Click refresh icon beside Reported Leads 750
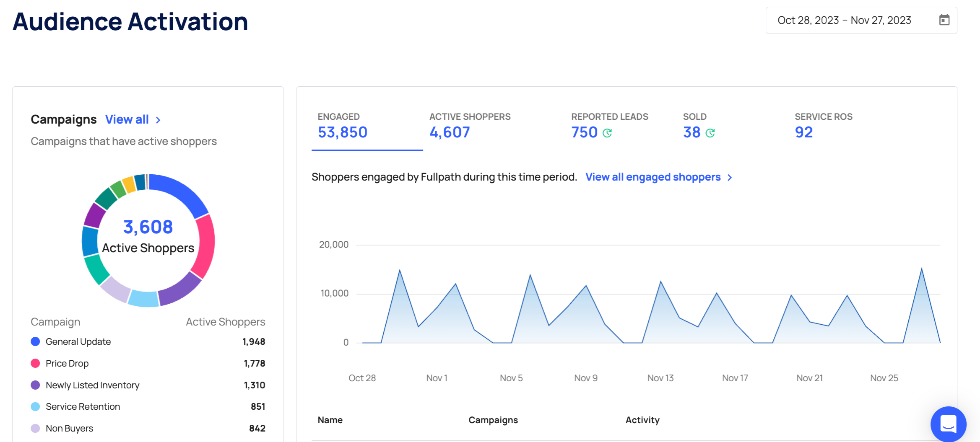The height and width of the screenshot is (442, 980). coord(607,133)
